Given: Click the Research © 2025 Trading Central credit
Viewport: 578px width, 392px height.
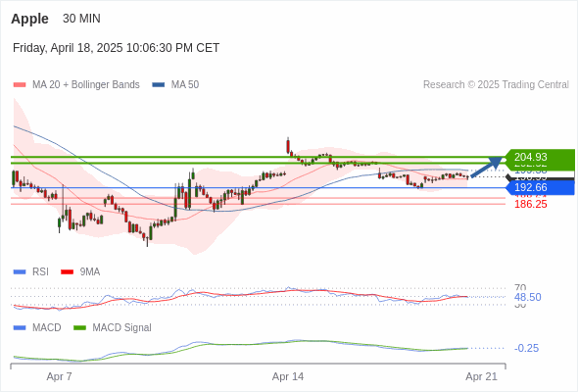Looking at the screenshot, I should (x=496, y=85).
